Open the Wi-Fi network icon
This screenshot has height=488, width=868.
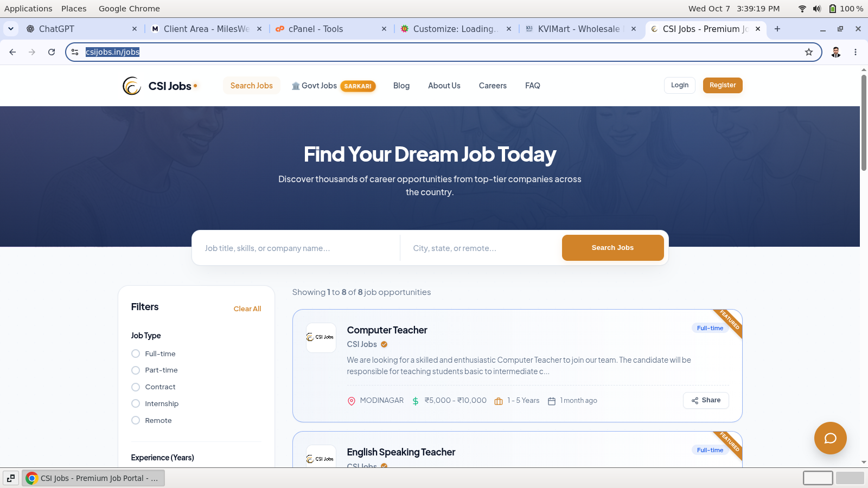point(802,9)
